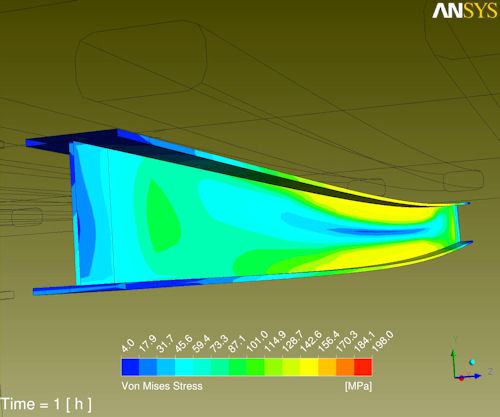Image resolution: width=500 pixels, height=417 pixels.
Task: Select the yellow-green 128.7–142.6 legend swatch
Action: (291, 367)
